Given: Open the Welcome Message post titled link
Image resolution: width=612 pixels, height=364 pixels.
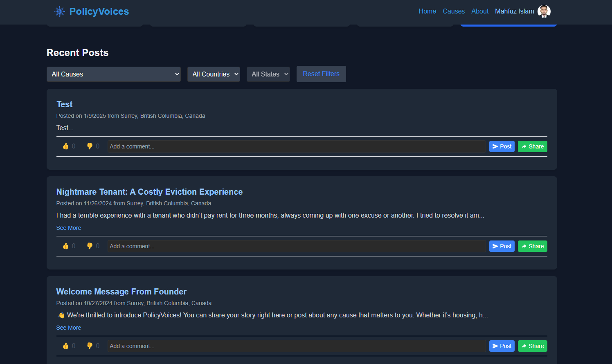Looking at the screenshot, I should (121, 291).
